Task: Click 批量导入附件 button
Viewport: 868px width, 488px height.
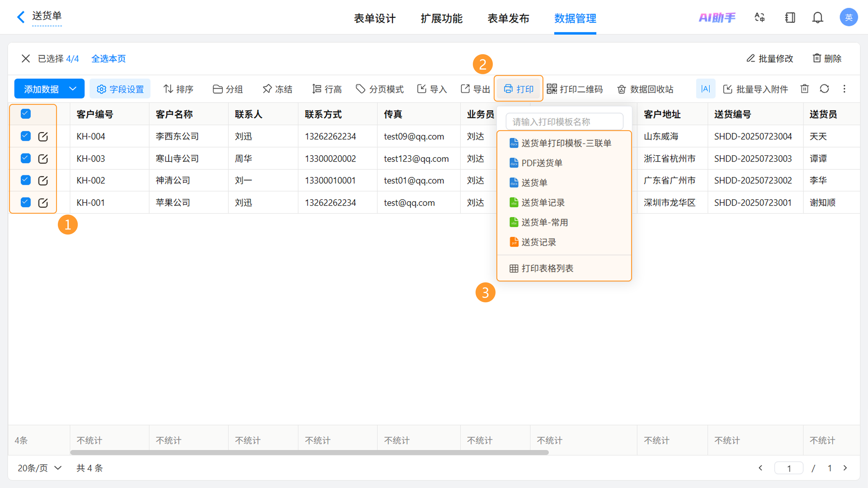Action: [x=755, y=89]
